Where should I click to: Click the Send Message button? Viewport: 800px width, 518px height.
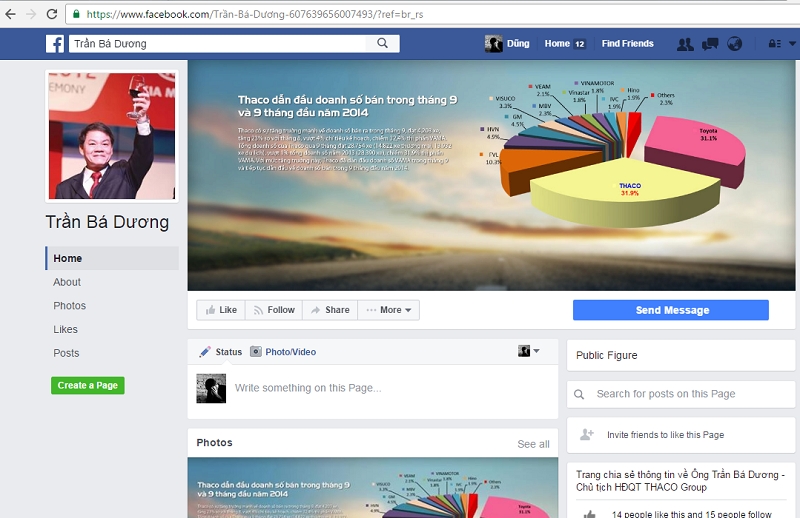tap(671, 310)
